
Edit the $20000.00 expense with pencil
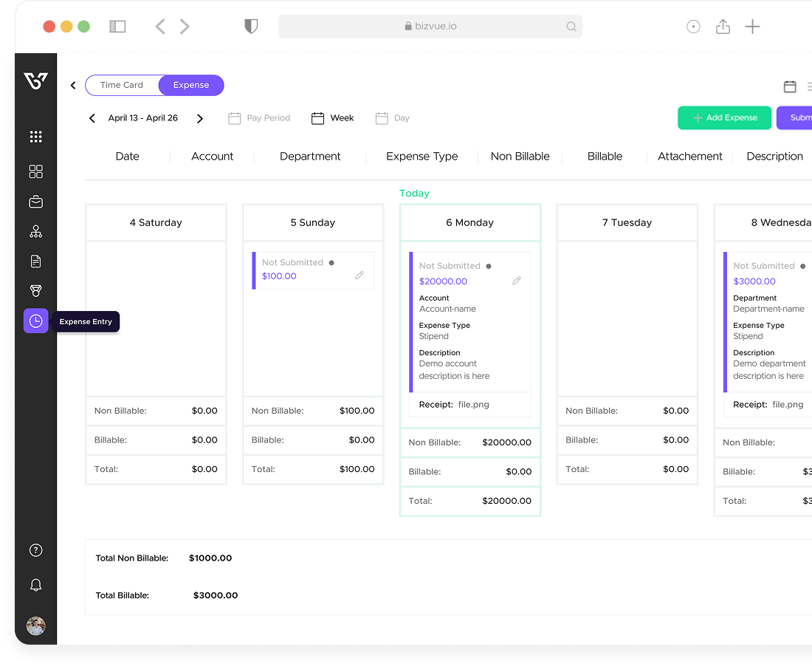tap(517, 281)
